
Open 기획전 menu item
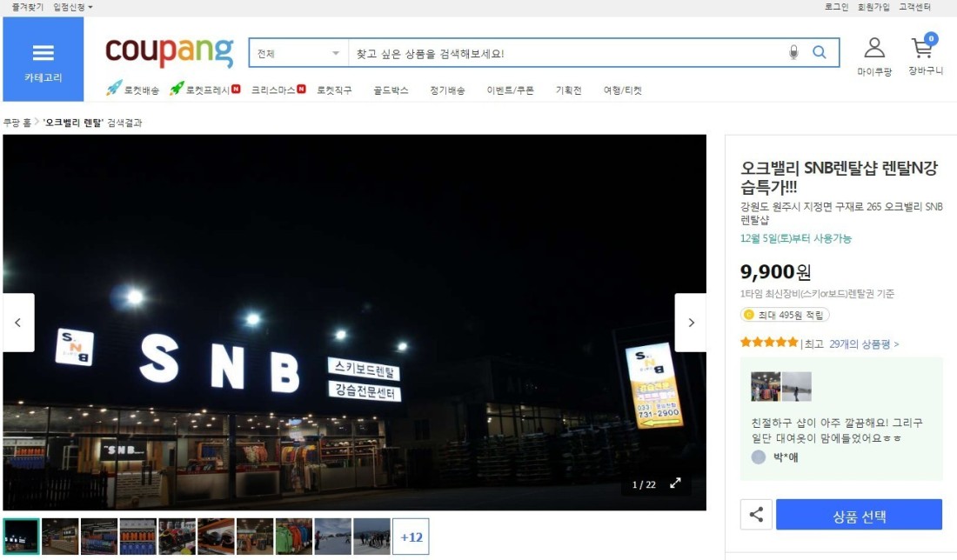point(568,90)
